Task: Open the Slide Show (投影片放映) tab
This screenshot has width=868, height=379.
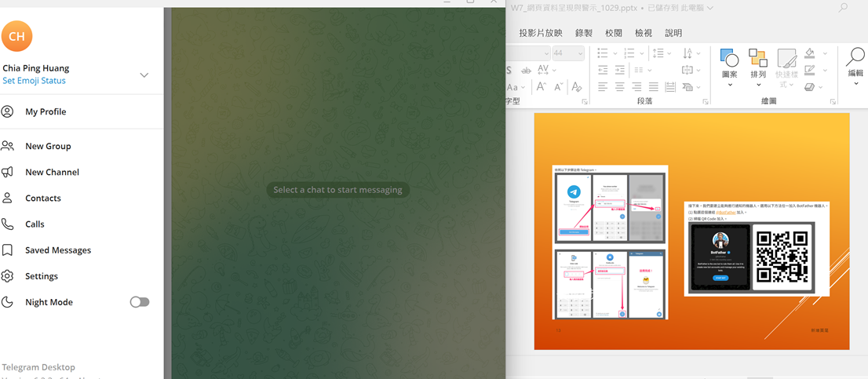Action: pyautogui.click(x=540, y=33)
